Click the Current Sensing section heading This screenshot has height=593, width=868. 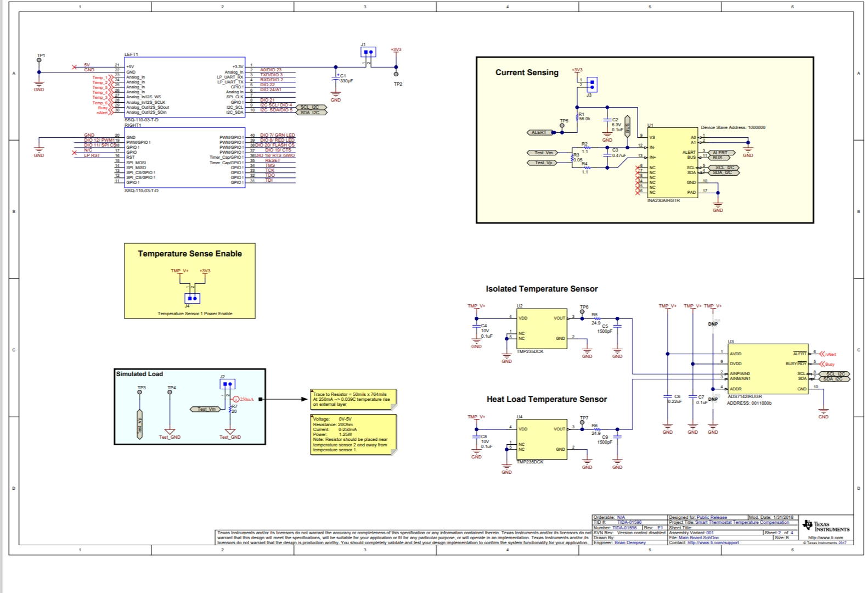527,72
